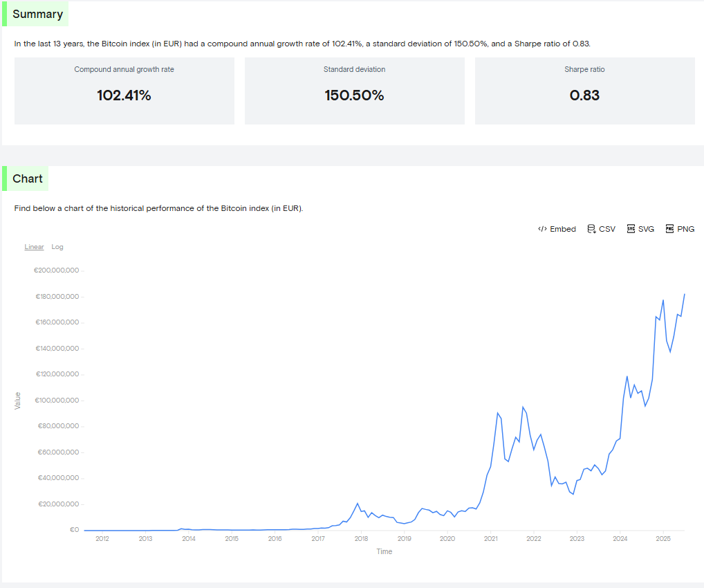704x588 pixels.
Task: Click the Embed code brackets icon
Action: click(x=543, y=229)
